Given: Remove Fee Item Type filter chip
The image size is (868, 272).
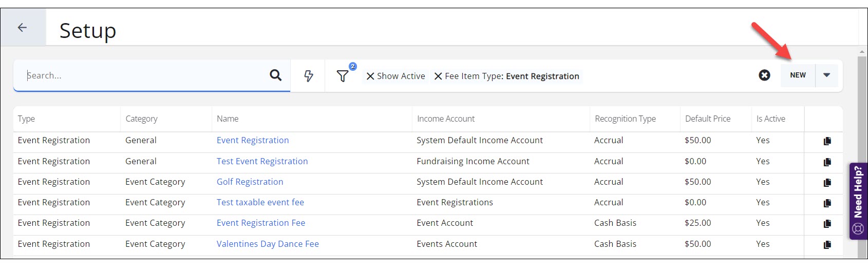Looking at the screenshot, I should pos(438,76).
